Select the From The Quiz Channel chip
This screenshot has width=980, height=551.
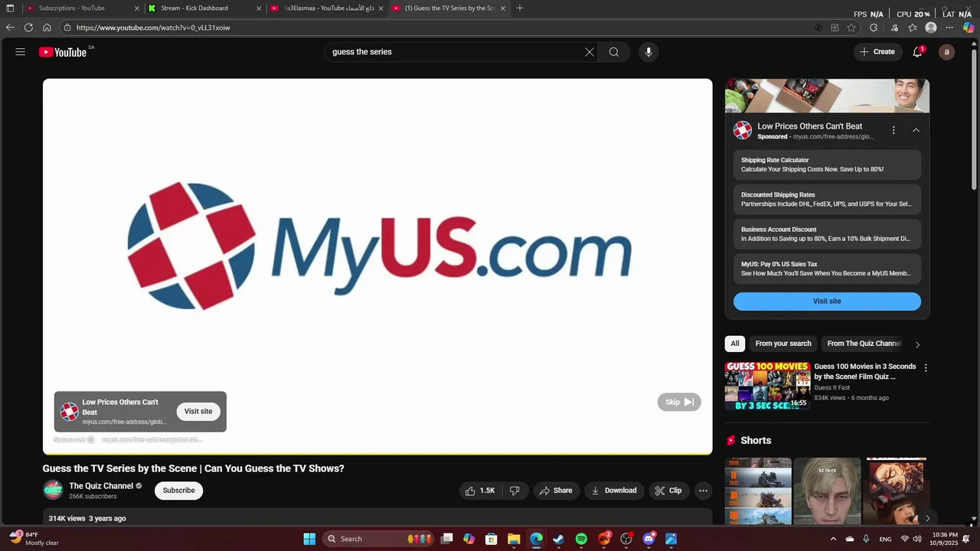(x=864, y=344)
